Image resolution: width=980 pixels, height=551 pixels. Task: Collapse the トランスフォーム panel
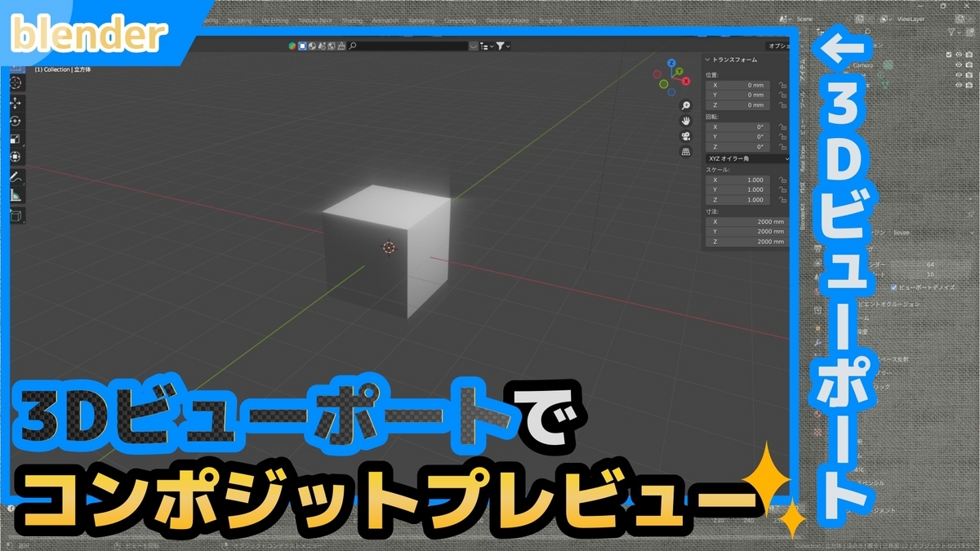tap(707, 60)
